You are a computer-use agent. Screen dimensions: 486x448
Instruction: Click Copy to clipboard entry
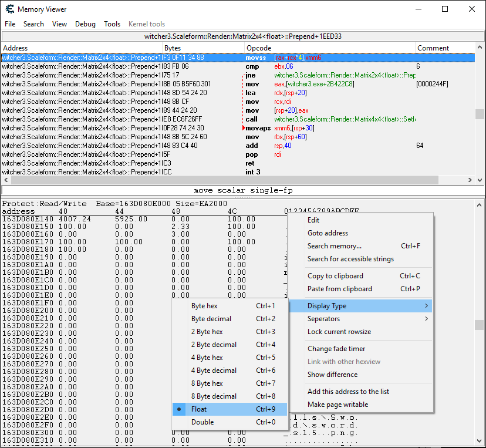pyautogui.click(x=335, y=276)
